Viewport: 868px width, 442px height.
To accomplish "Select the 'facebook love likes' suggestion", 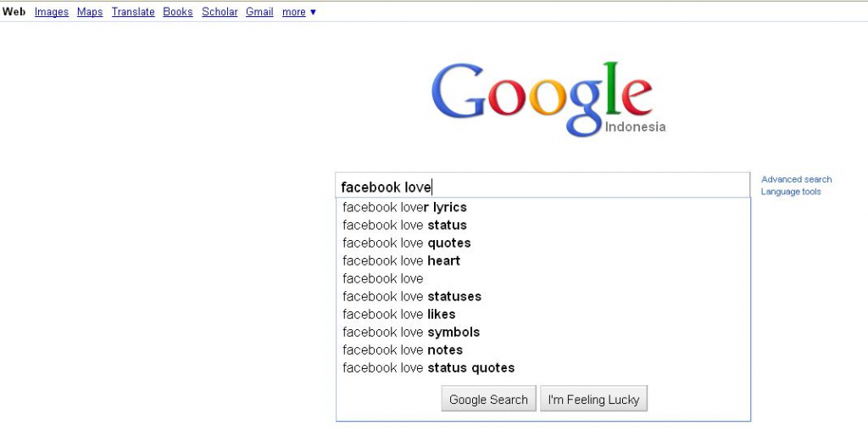I will (x=542, y=314).
